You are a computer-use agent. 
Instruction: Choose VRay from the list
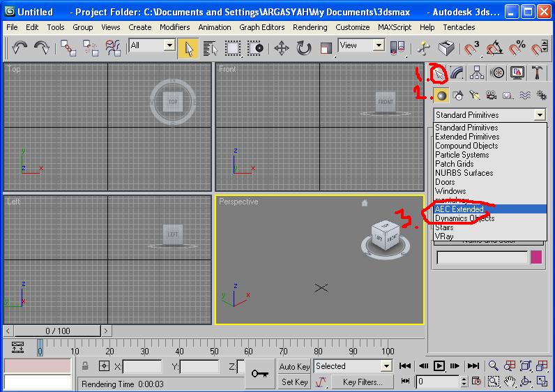pos(490,236)
